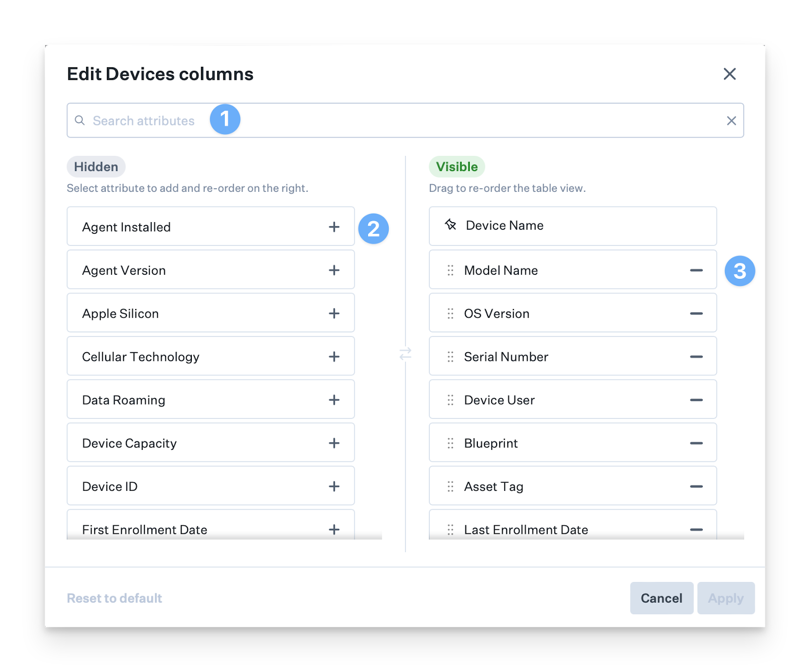Click drag handle for OS Version
The image size is (810, 672).
[450, 314]
